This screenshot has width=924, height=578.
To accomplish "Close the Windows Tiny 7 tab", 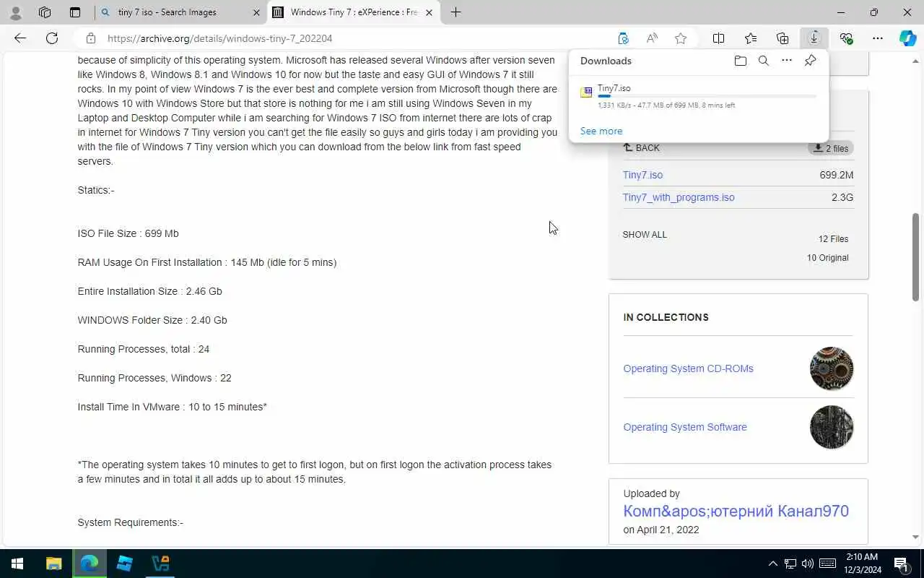I will (429, 12).
